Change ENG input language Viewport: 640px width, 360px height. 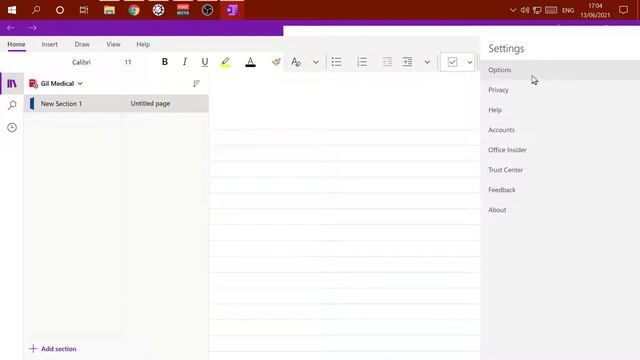[x=568, y=11]
